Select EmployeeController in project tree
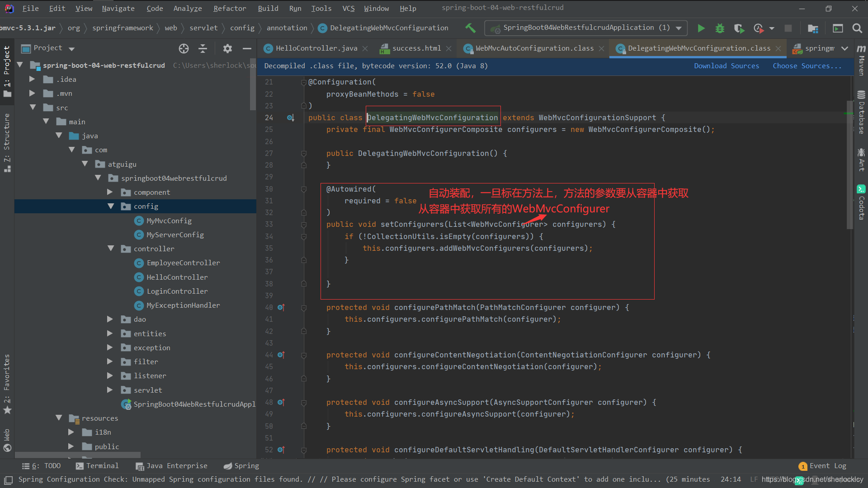 (183, 263)
